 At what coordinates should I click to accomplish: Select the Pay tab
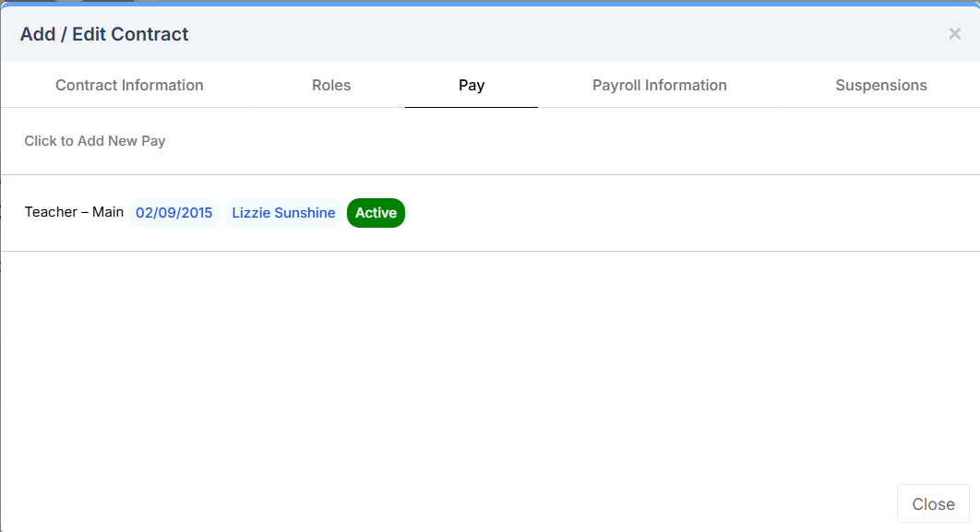pyautogui.click(x=472, y=85)
